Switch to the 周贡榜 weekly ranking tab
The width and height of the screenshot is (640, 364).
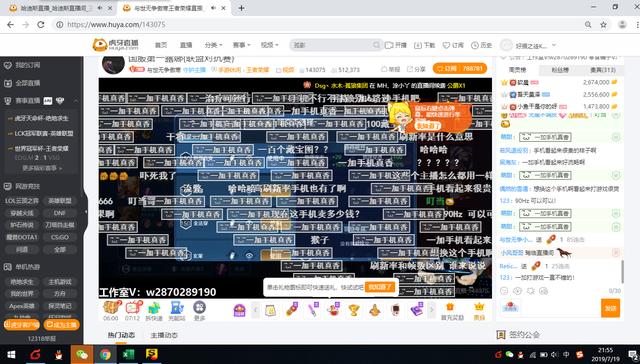point(518,70)
